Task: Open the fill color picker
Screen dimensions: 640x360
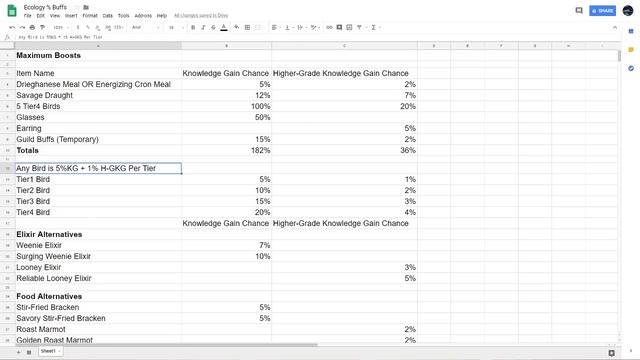Action: tap(236, 27)
